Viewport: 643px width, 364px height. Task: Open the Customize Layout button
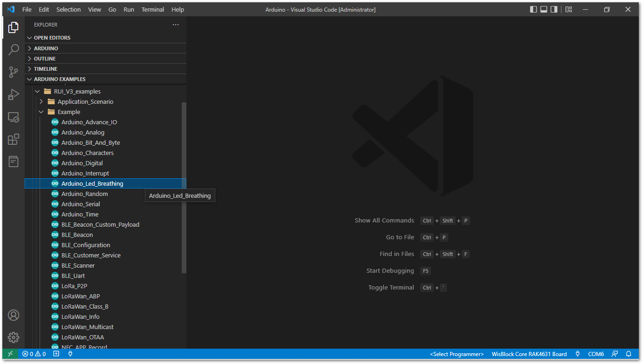coord(568,9)
